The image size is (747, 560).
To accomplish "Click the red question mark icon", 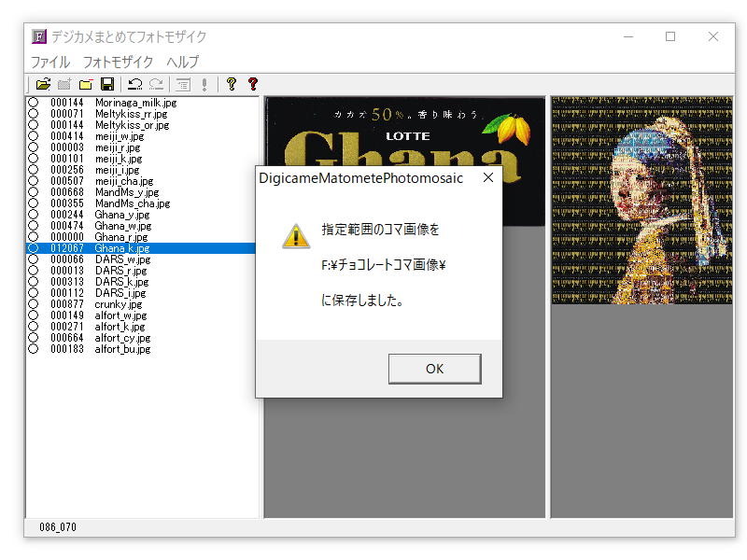I will click(x=253, y=84).
